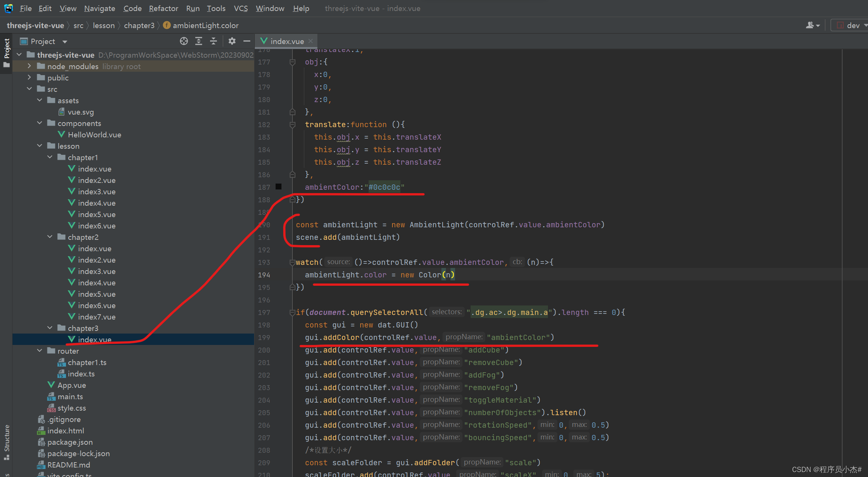Click the Expand All icon in Project panel
This screenshot has height=477, width=868.
coord(199,41)
